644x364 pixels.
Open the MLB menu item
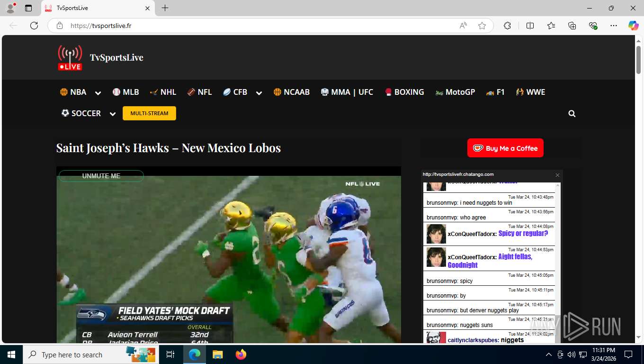point(125,92)
